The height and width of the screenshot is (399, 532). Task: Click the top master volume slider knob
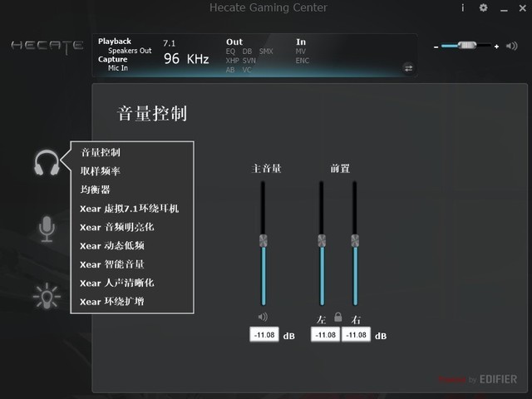pyautogui.click(x=467, y=45)
